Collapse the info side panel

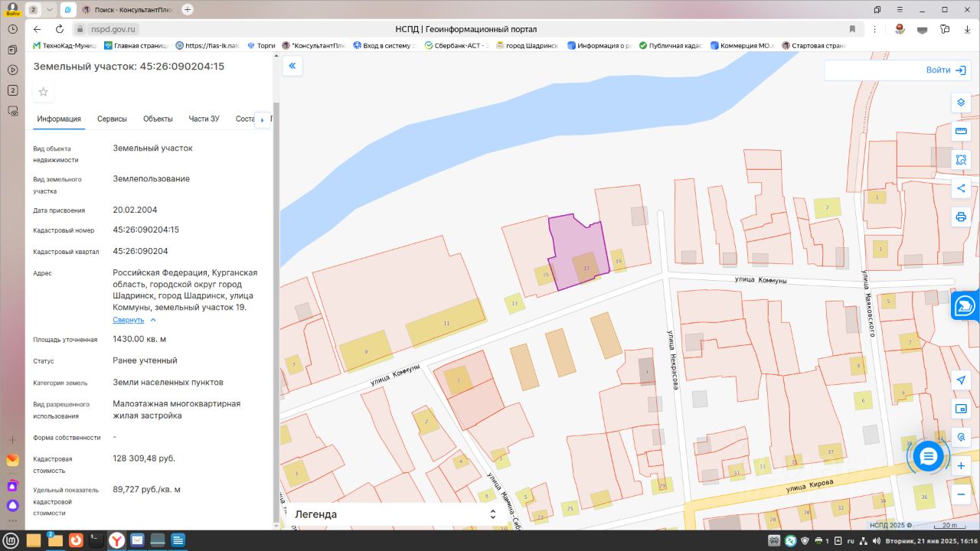pos(292,67)
